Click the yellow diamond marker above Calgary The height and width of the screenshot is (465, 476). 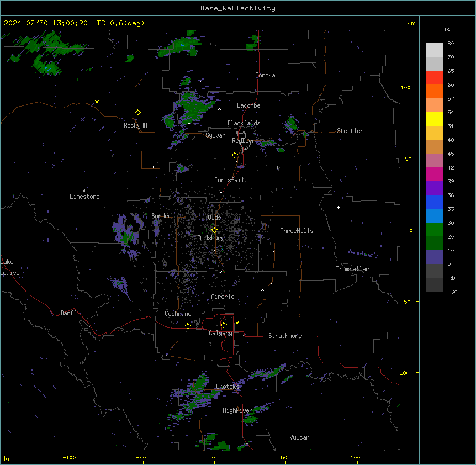[224, 325]
